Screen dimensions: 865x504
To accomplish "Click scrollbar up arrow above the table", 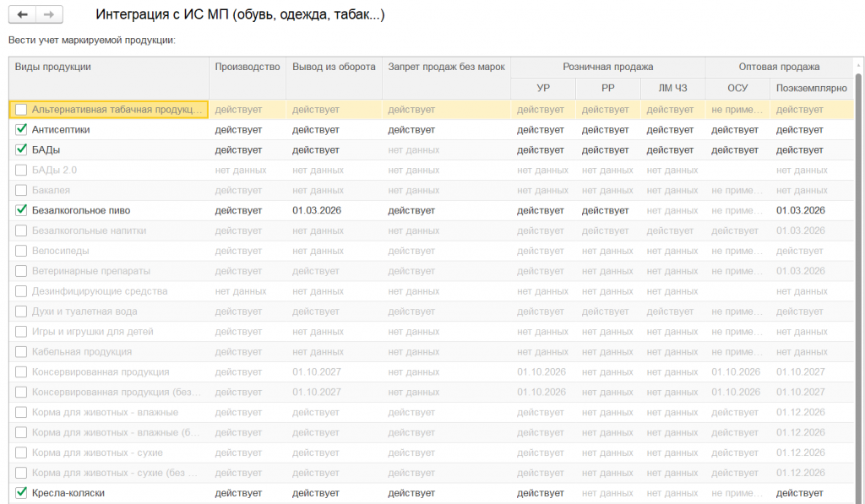I will tap(858, 66).
